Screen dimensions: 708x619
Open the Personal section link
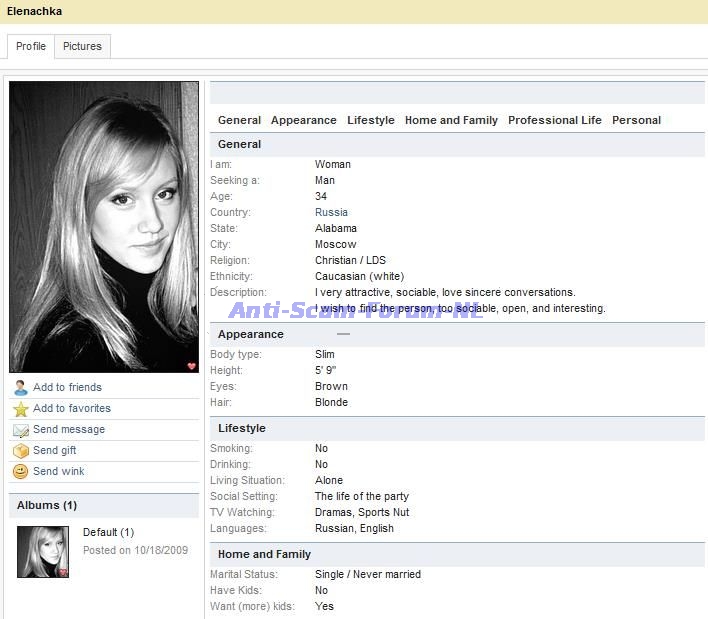pyautogui.click(x=636, y=120)
